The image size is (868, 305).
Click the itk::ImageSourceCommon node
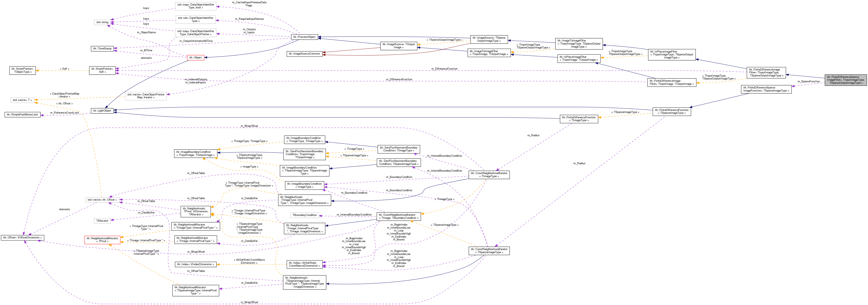[304, 54]
